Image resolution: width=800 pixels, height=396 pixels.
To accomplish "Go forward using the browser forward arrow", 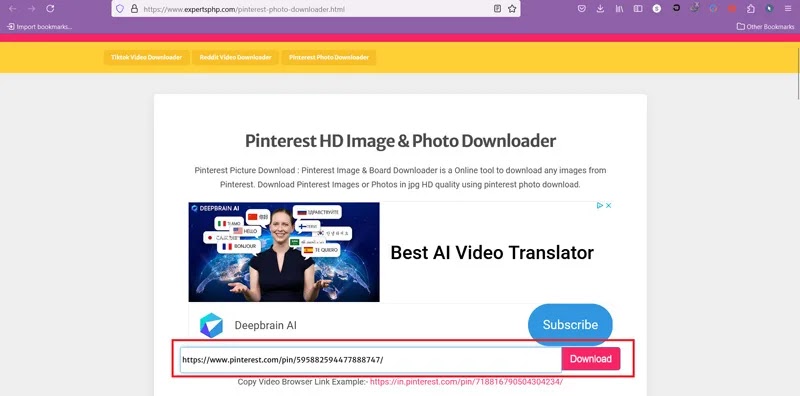I will click(31, 9).
